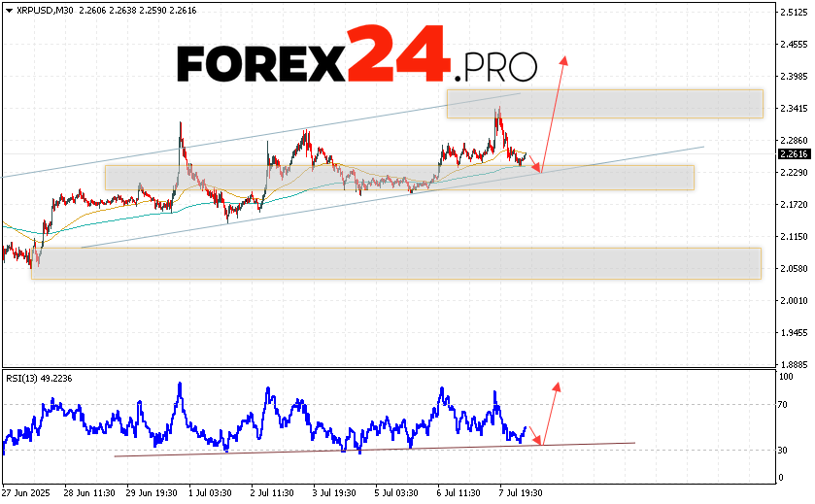The image size is (815, 504).
Task: Click the RSI 30 level label
Action: (x=784, y=451)
